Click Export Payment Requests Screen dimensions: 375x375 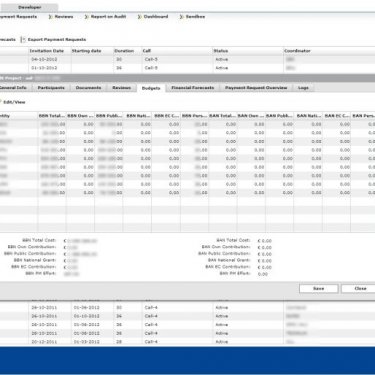click(x=57, y=40)
